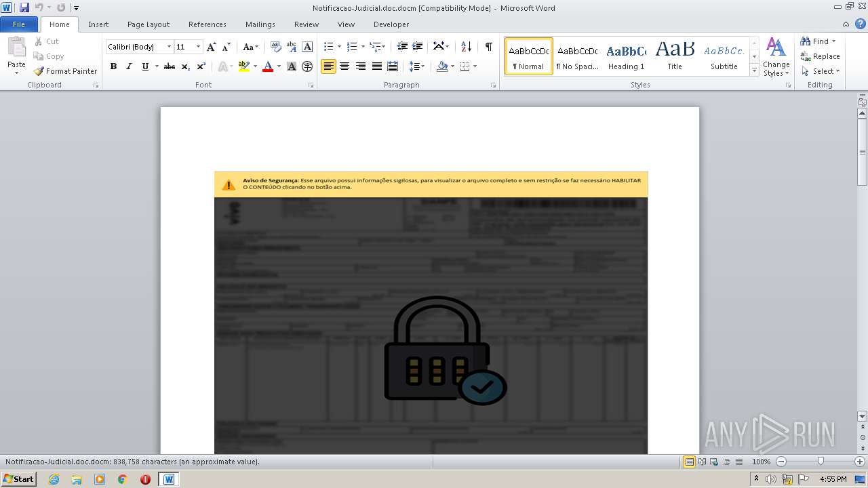This screenshot has width=868, height=488.
Task: Open the font name dropdown
Action: (x=169, y=47)
